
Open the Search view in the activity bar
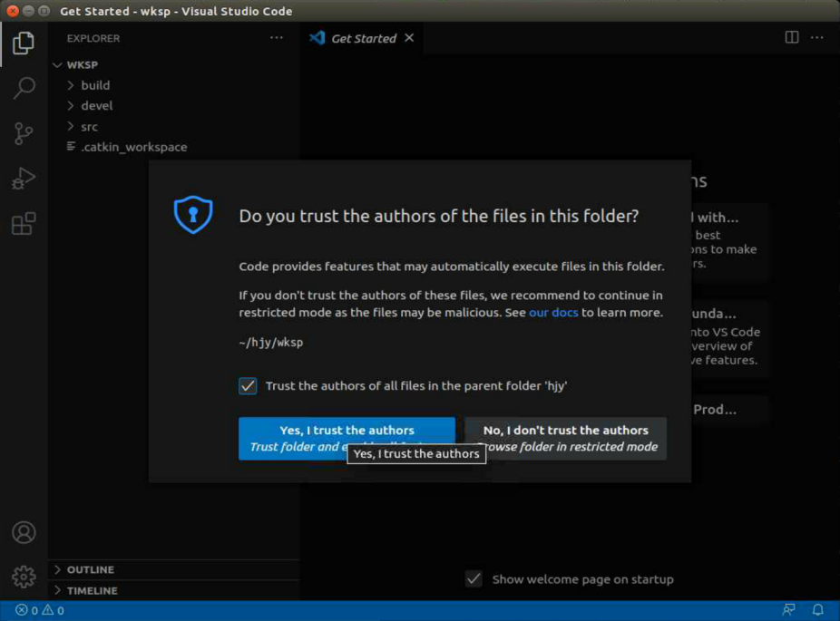click(x=24, y=88)
